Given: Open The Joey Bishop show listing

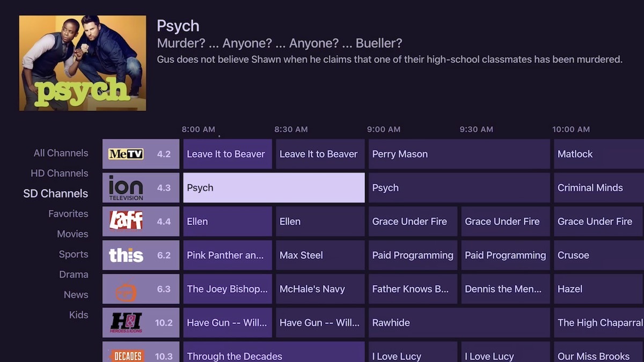Looking at the screenshot, I should [228, 289].
